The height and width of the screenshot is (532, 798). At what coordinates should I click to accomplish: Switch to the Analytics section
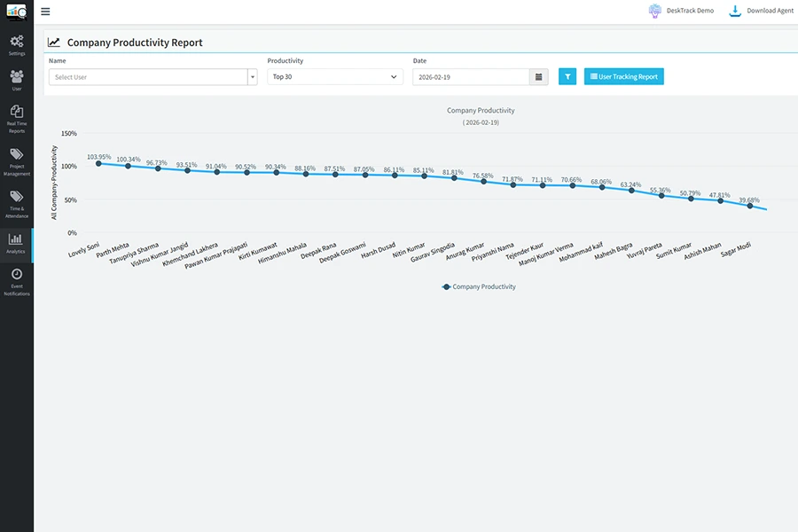coord(16,242)
